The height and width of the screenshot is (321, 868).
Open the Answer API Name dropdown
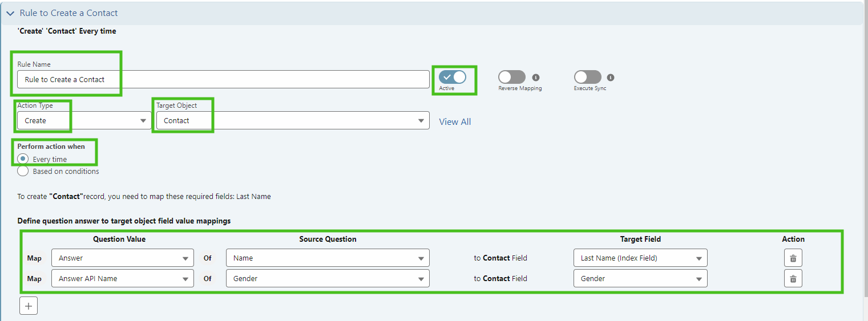pyautogui.click(x=123, y=279)
